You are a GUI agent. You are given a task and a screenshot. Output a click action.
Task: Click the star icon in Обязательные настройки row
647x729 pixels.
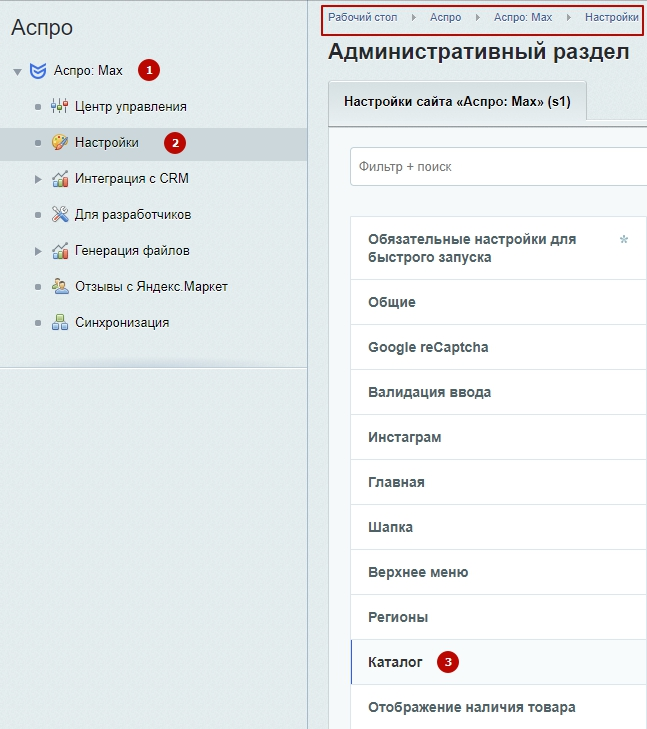(x=624, y=239)
